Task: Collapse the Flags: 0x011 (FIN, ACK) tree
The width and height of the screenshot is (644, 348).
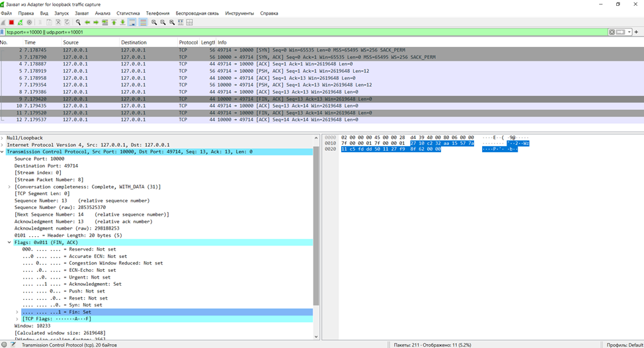Action: tap(9, 243)
